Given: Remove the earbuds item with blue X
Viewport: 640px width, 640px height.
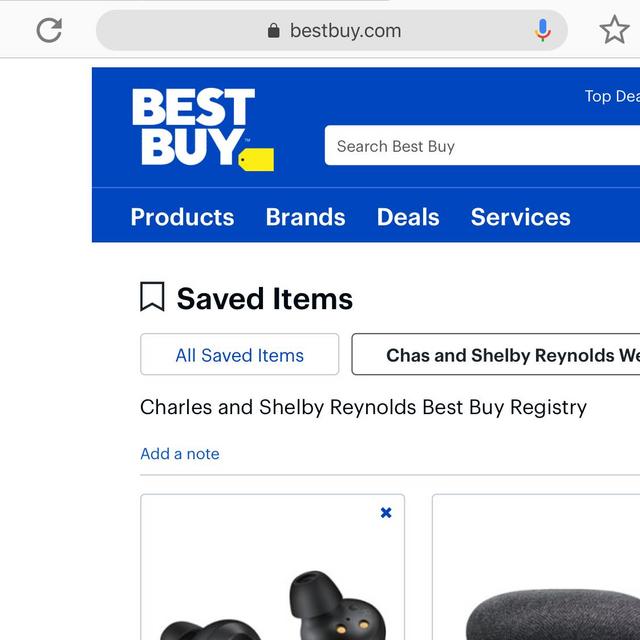Looking at the screenshot, I should click(386, 513).
